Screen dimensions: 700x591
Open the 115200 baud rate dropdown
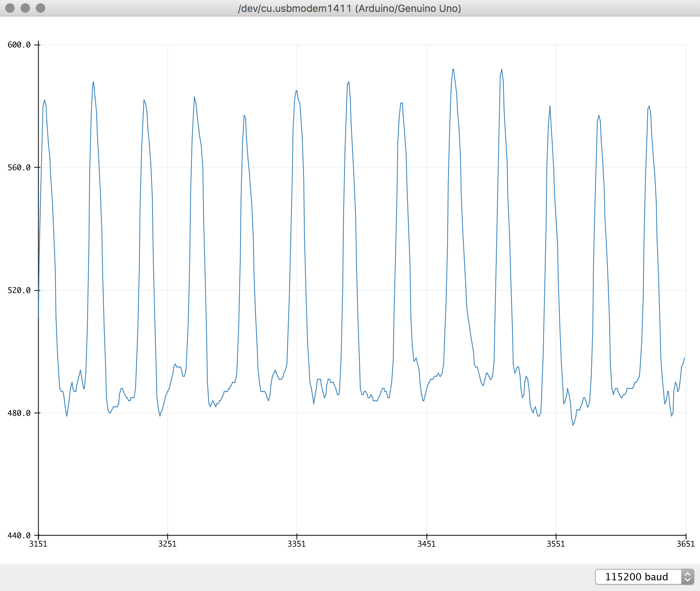[x=644, y=577]
